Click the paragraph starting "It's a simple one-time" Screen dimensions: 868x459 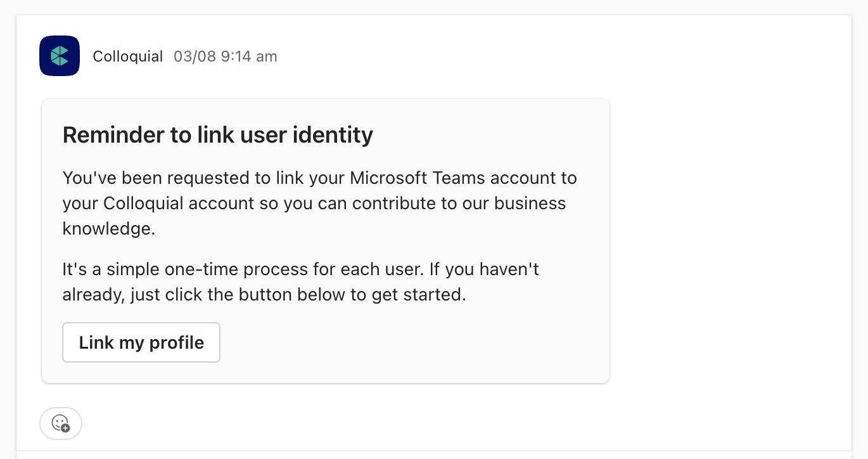pyautogui.click(x=301, y=282)
